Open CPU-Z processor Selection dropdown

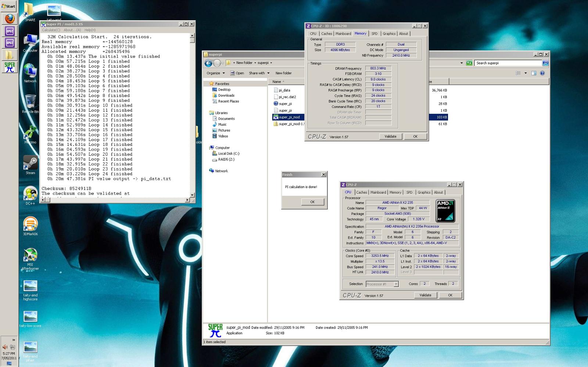[396, 284]
